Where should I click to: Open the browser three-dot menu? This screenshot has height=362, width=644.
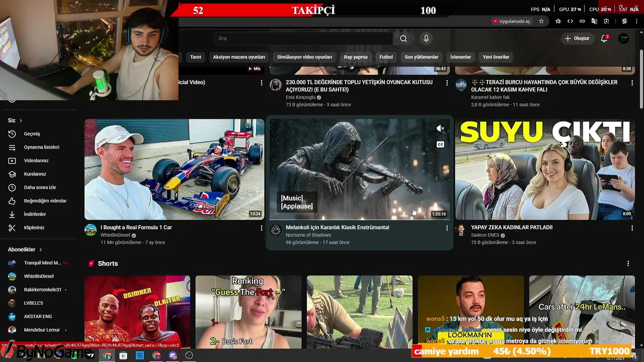tap(636, 21)
